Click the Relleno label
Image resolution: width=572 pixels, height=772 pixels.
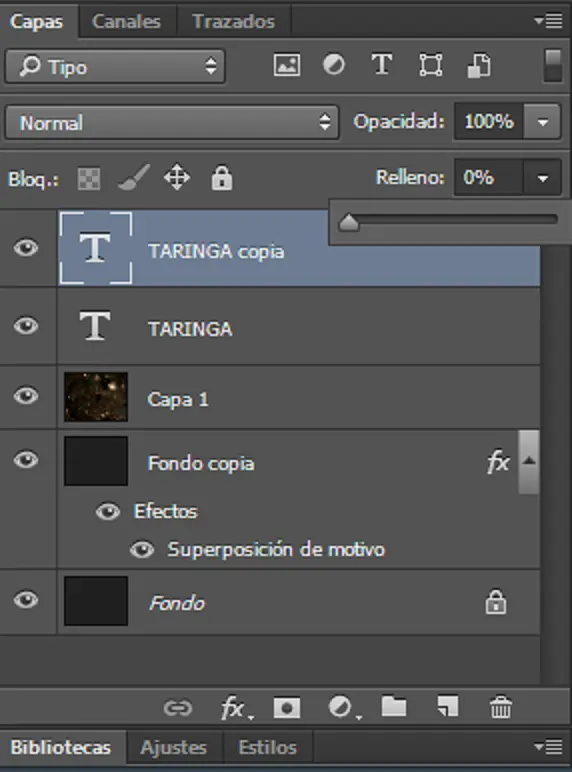pos(410,177)
